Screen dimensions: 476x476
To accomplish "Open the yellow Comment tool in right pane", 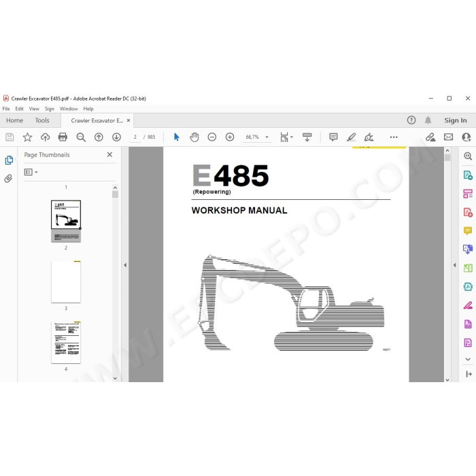I will 468,231.
